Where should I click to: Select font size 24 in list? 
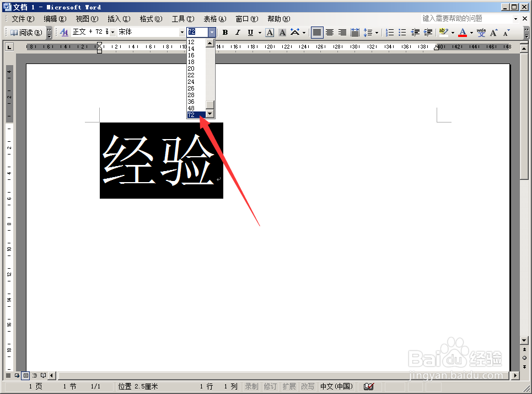(x=196, y=82)
